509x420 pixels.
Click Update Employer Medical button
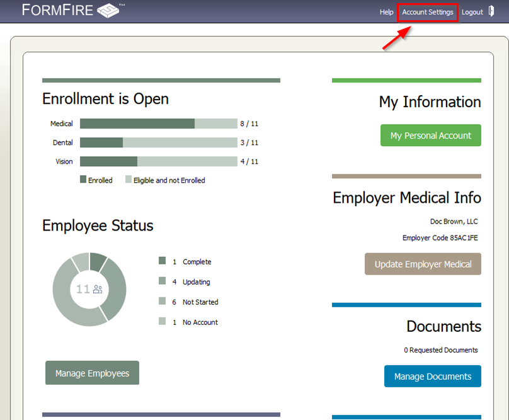point(423,264)
